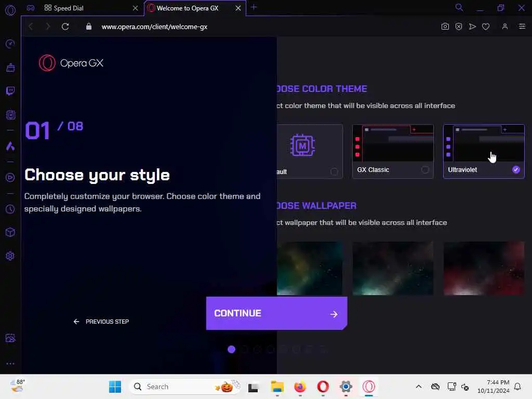Click the Ultraviolet theme preview

[x=484, y=143]
